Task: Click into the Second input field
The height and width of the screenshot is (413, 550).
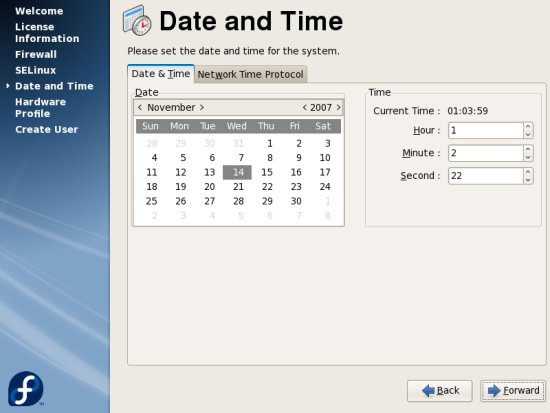Action: tap(486, 176)
